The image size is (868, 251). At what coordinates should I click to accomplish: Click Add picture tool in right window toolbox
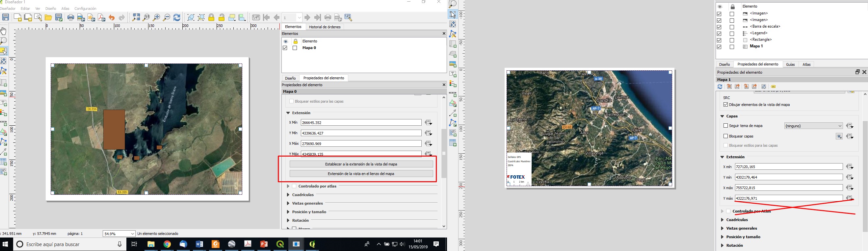click(453, 64)
